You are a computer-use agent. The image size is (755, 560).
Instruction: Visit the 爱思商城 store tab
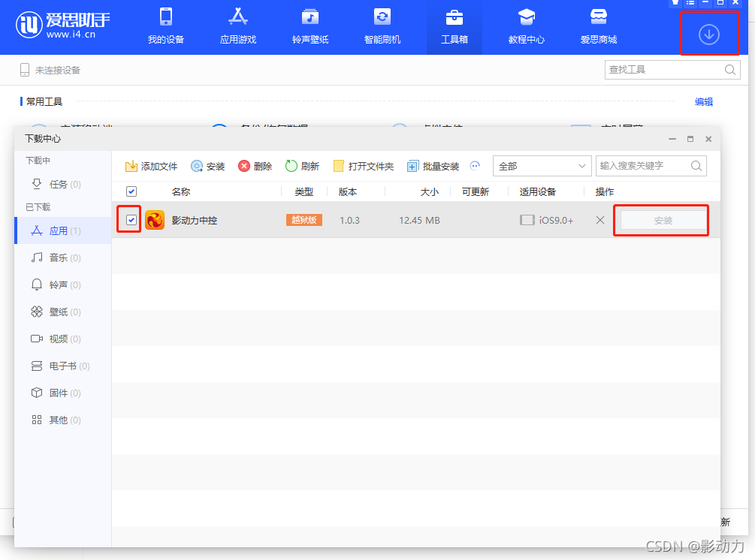(599, 26)
